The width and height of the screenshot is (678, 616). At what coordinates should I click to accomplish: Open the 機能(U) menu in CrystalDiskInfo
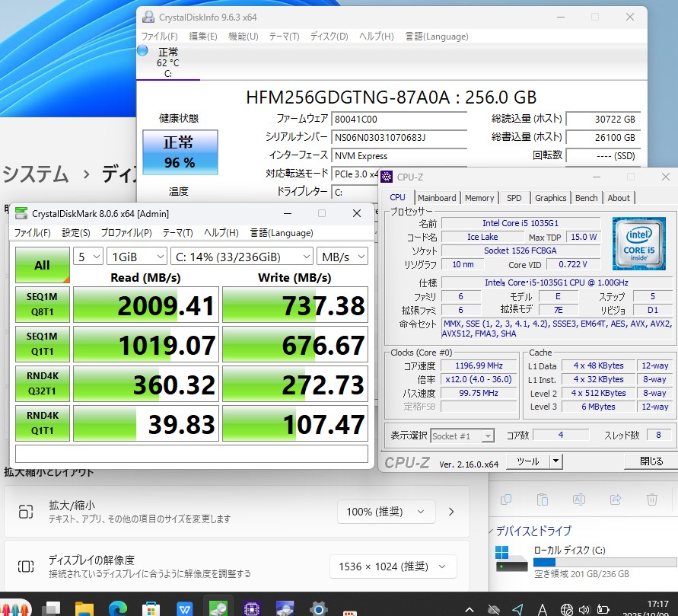243,37
